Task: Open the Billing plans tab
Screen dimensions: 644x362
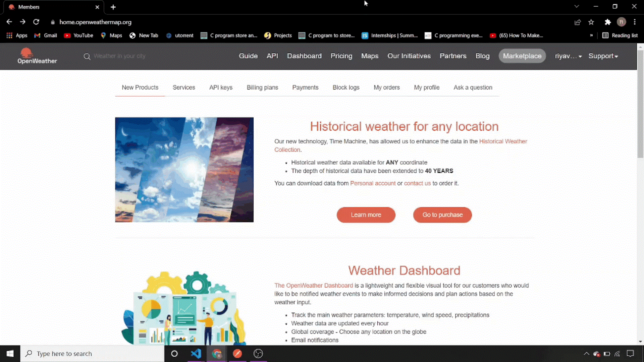Action: (262, 87)
